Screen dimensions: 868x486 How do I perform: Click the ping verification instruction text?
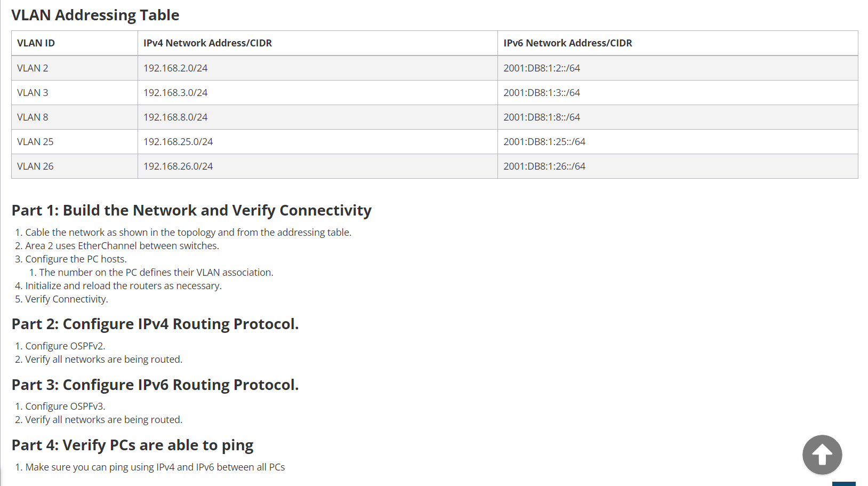click(155, 467)
